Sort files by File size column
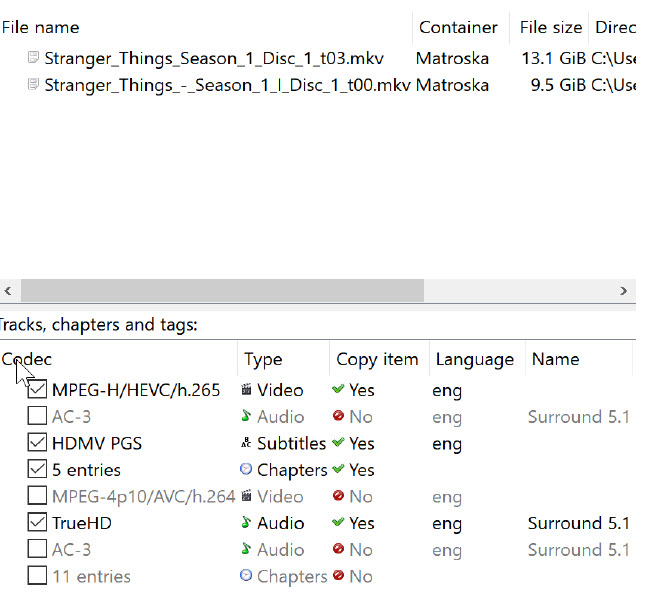This screenshot has height=597, width=655. tap(551, 27)
